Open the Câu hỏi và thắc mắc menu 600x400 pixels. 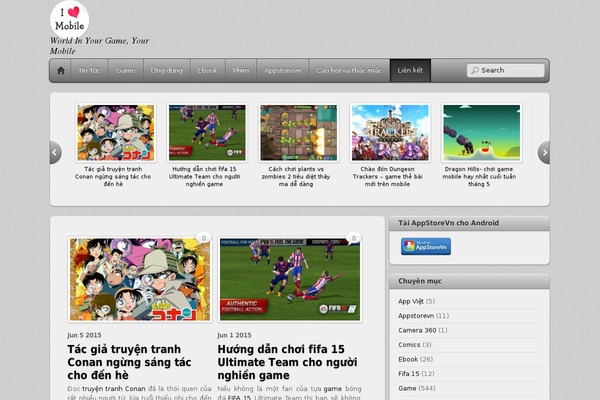point(349,70)
